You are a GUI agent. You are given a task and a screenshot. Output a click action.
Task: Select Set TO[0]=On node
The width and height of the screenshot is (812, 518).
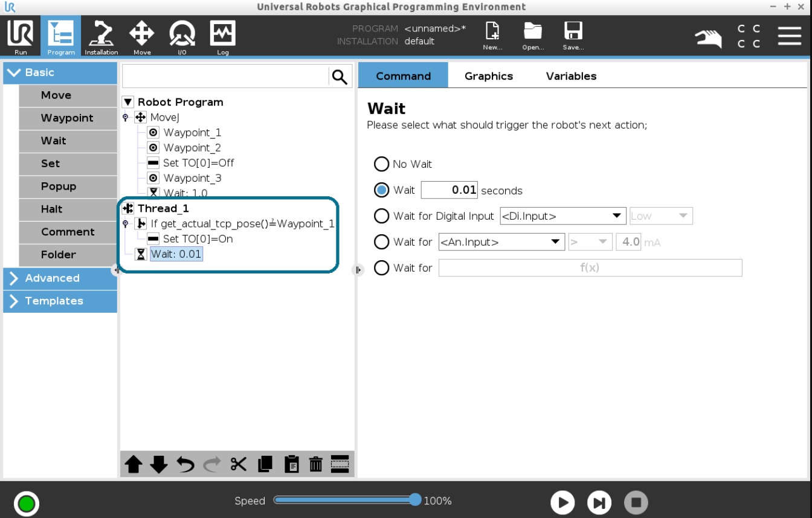tap(198, 239)
